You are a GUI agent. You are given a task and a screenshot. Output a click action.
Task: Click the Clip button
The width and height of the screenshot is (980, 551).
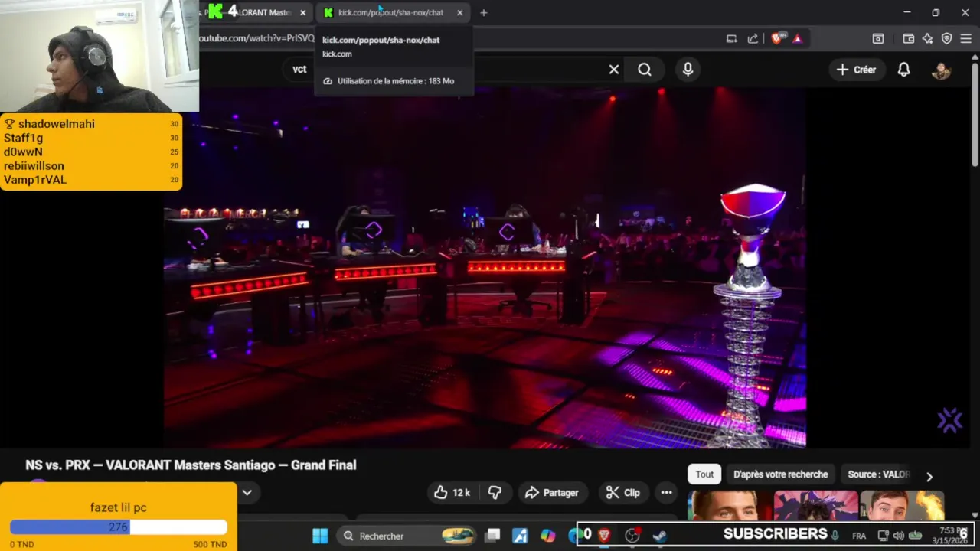[x=622, y=493]
